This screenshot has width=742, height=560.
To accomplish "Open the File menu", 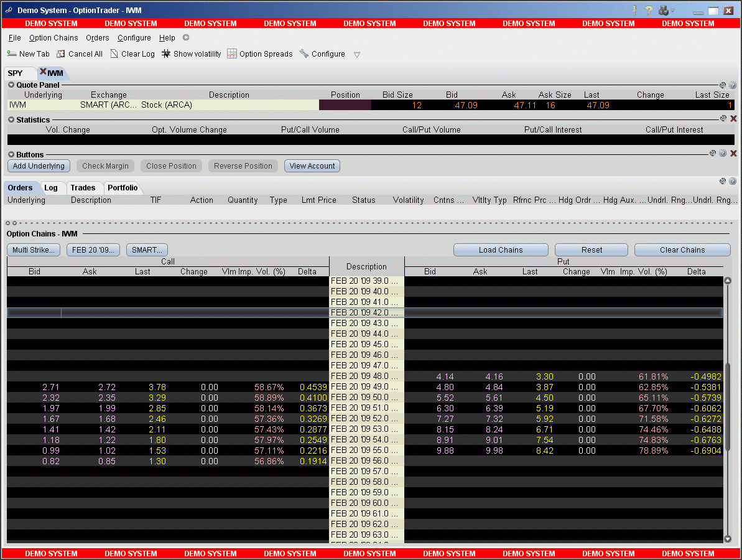I will 15,38.
